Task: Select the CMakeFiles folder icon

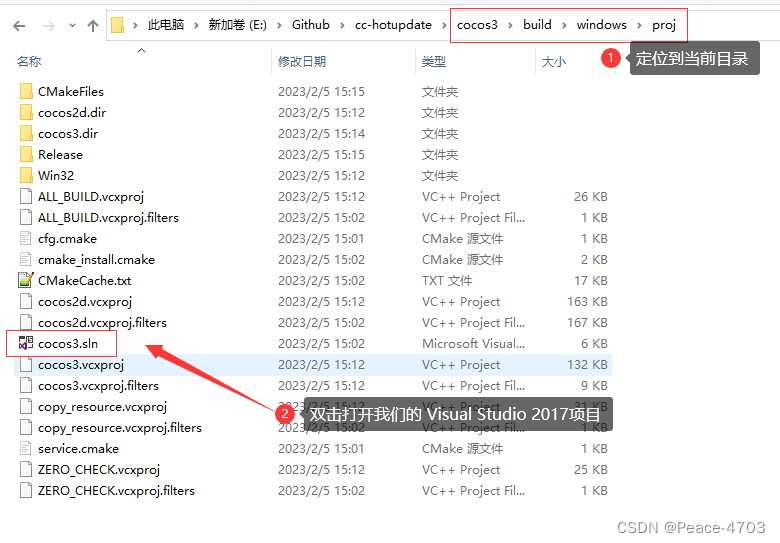Action: point(26,91)
